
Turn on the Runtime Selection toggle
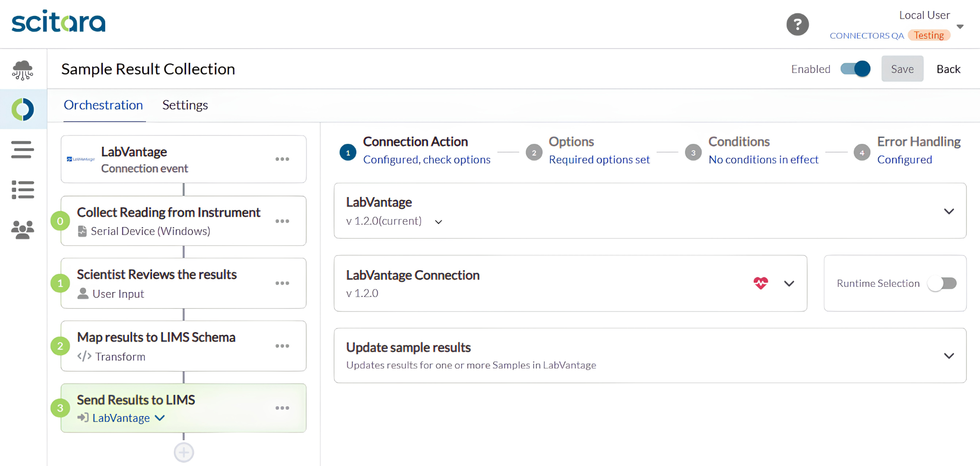pyautogui.click(x=942, y=283)
